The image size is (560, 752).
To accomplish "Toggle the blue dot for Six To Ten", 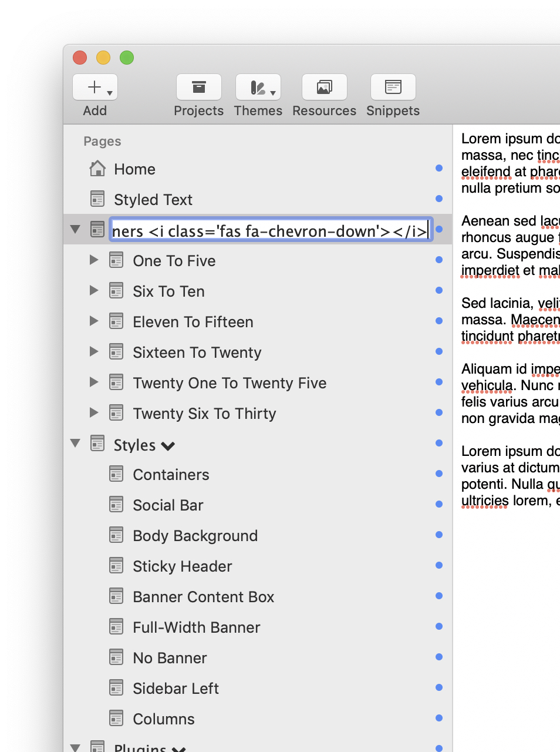I will tap(439, 290).
